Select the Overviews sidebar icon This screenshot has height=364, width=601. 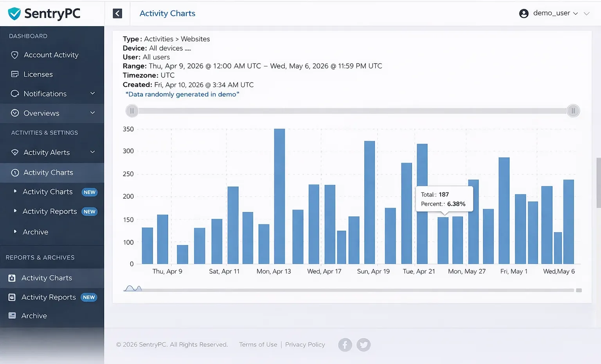click(x=15, y=113)
